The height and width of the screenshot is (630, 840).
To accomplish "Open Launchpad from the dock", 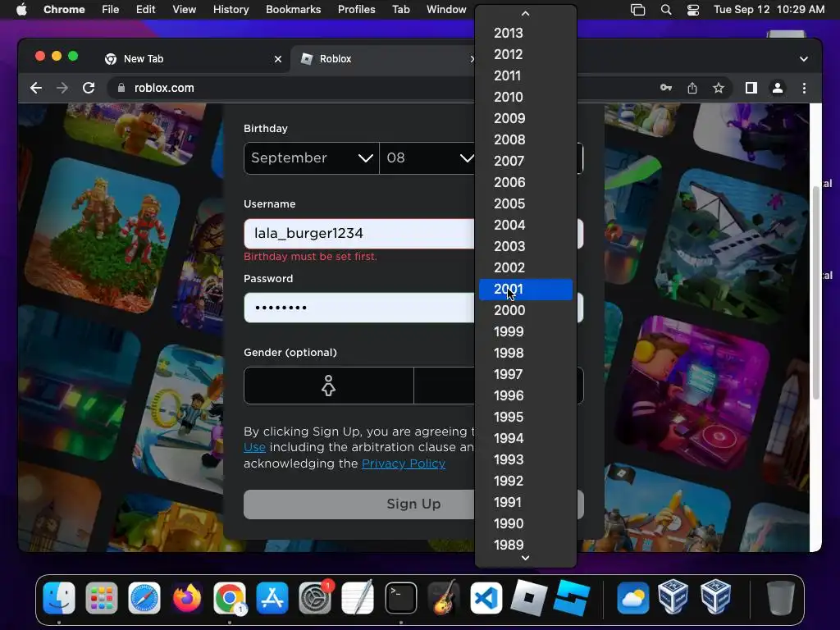I will coord(101,597).
